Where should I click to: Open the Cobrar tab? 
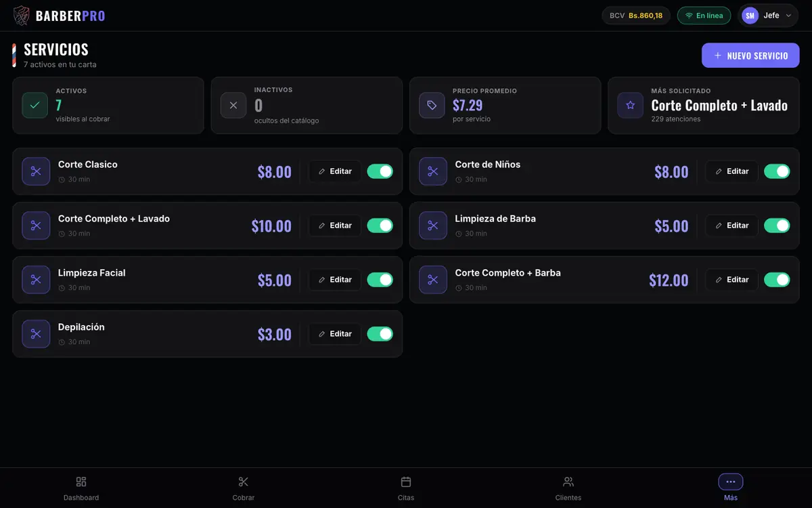(x=244, y=488)
